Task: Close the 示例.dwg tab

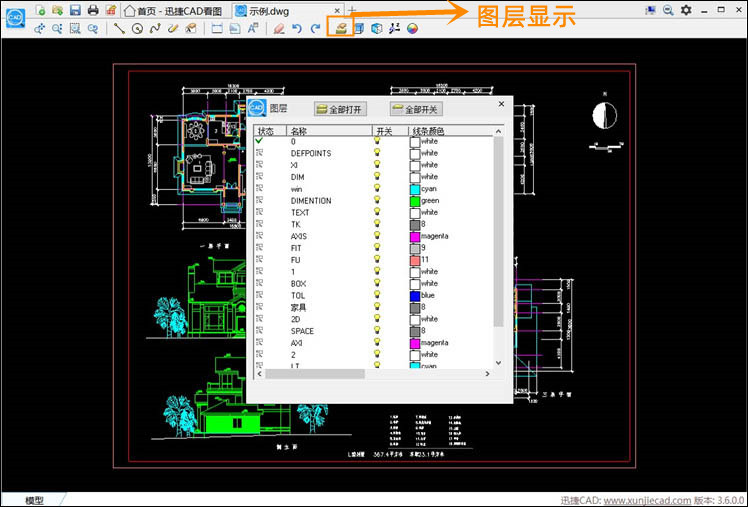Action: [x=337, y=10]
